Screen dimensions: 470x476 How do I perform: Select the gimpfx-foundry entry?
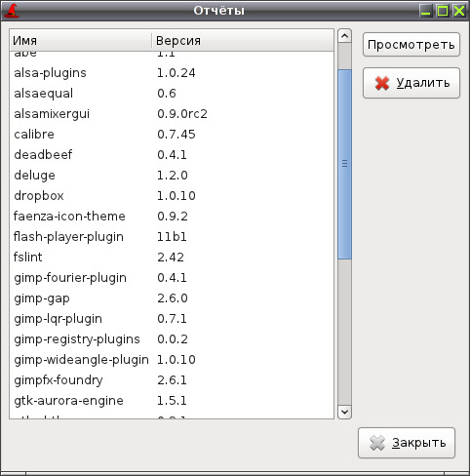172,380
